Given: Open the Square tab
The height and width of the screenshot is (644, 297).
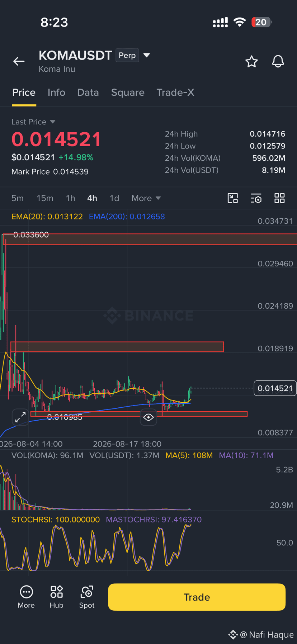Looking at the screenshot, I should coord(128,93).
